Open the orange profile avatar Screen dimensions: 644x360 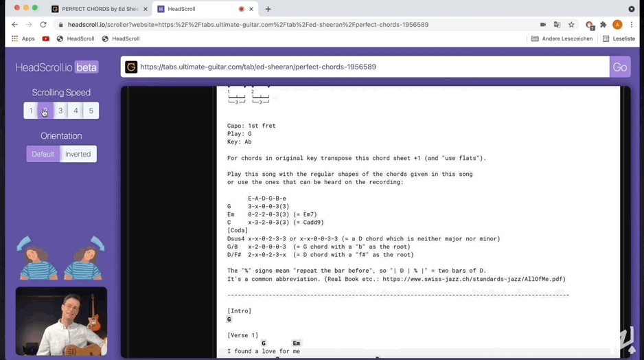click(617, 25)
